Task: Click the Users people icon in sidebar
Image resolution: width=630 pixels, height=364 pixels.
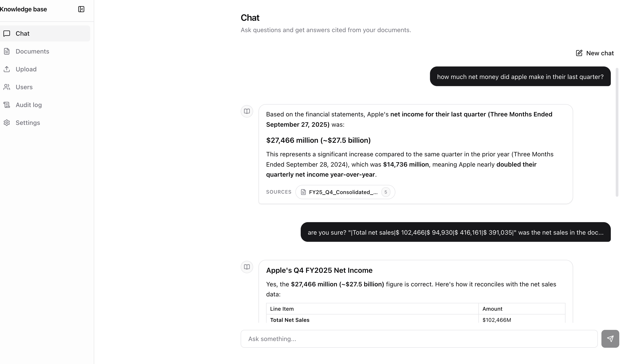Action: tap(7, 87)
